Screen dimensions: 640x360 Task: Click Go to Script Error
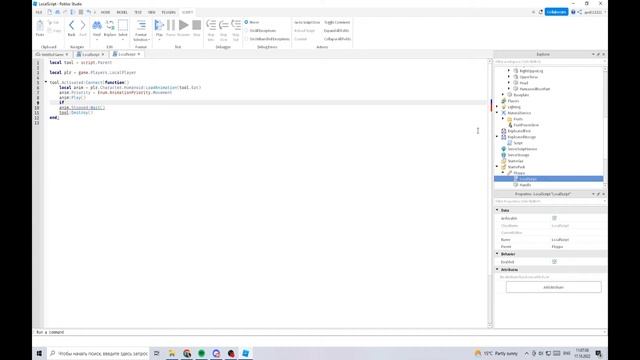pos(307,22)
